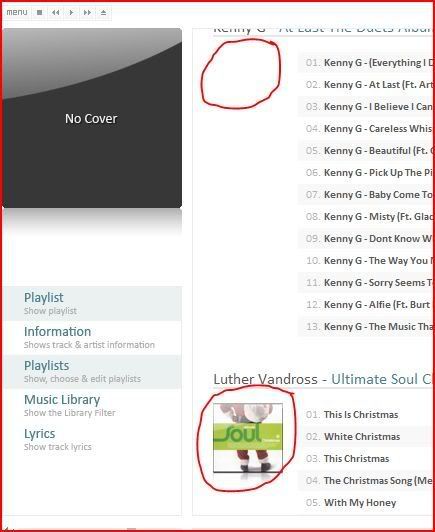
Task: Open Information about track and artist
Action: 93,338
